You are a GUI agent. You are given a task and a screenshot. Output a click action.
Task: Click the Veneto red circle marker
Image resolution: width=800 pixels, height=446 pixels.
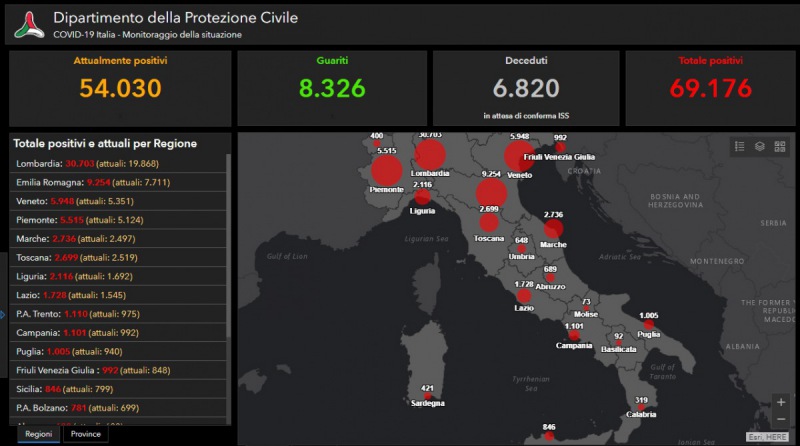(x=519, y=156)
